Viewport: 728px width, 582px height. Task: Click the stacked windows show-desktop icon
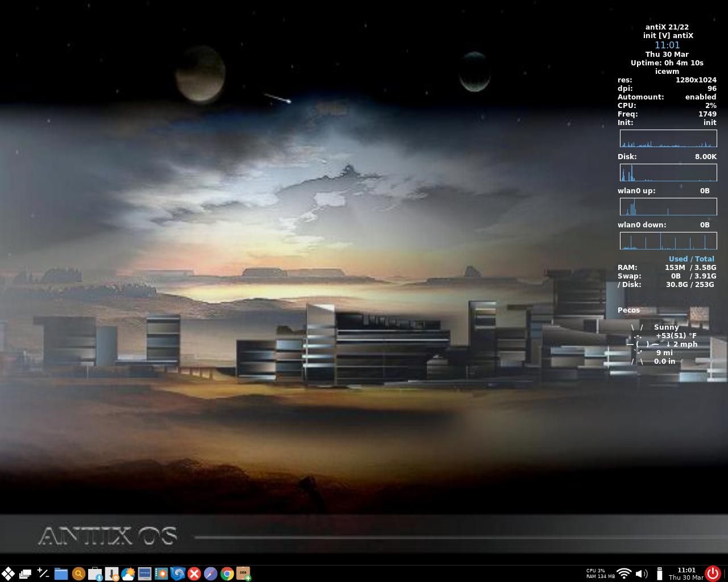click(25, 573)
